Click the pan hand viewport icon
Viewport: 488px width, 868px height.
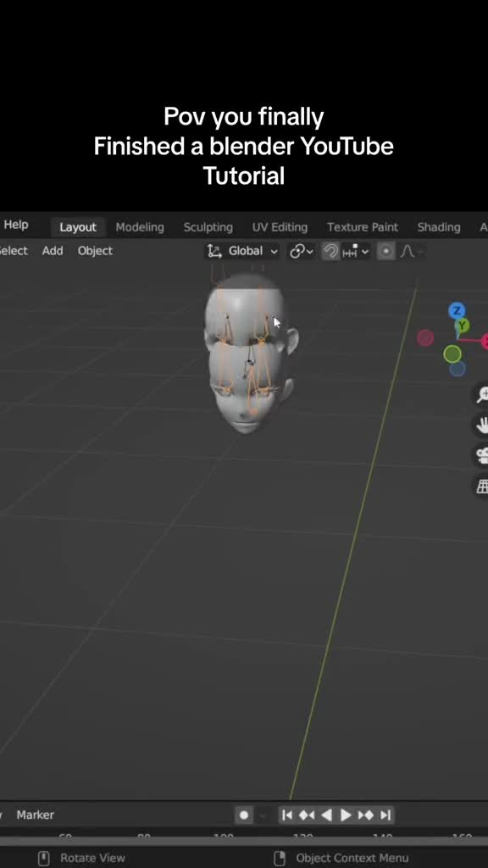(482, 426)
